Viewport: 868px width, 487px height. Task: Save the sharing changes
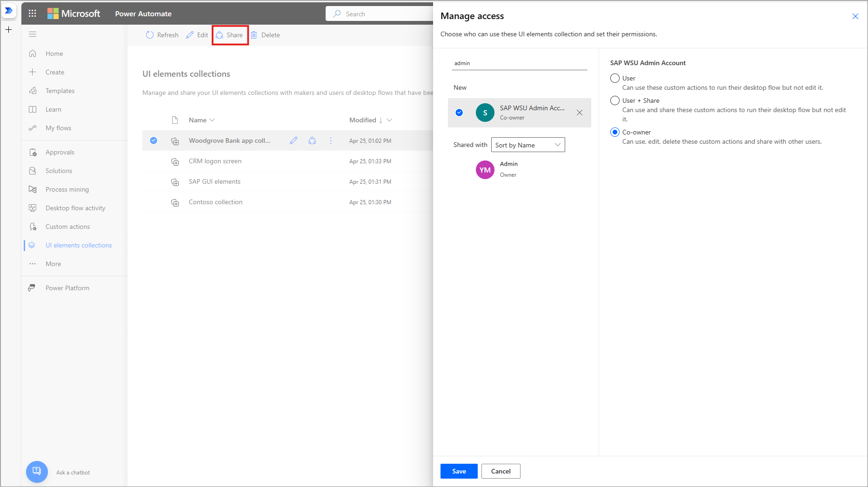[x=459, y=471]
